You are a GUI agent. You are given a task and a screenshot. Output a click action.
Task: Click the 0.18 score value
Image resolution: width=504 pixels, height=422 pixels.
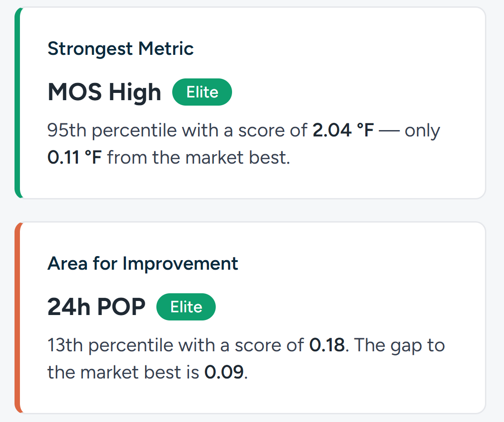pyautogui.click(x=327, y=345)
